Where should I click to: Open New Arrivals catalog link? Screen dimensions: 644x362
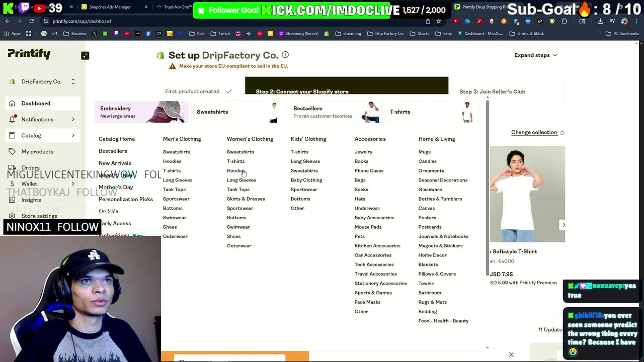pyautogui.click(x=115, y=163)
